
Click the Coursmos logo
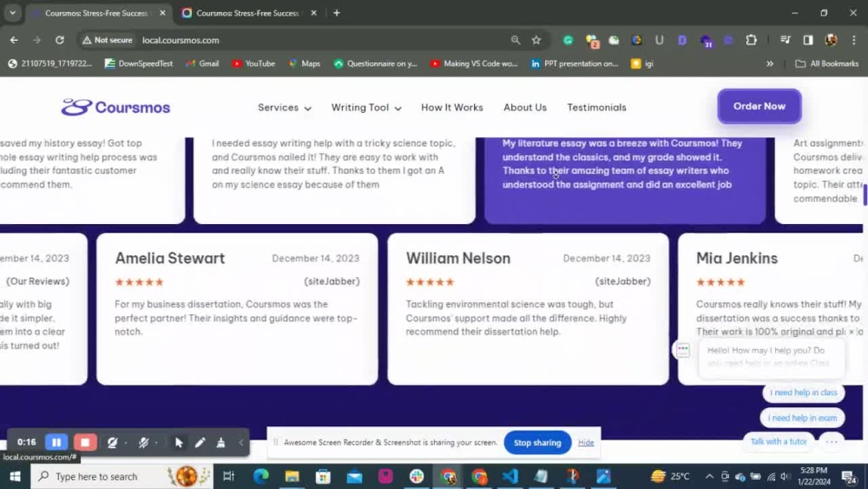coord(115,108)
